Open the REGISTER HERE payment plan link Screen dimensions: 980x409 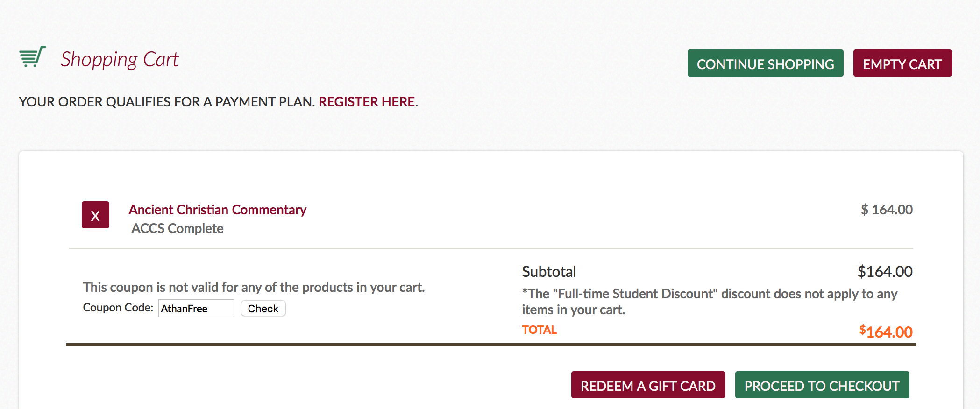pyautogui.click(x=367, y=102)
